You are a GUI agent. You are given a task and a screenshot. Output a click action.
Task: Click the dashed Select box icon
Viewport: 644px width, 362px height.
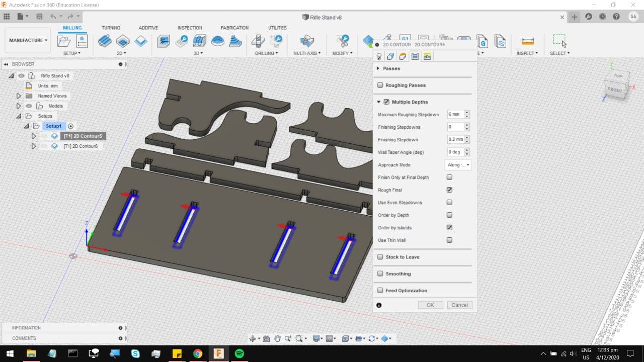coord(559,40)
